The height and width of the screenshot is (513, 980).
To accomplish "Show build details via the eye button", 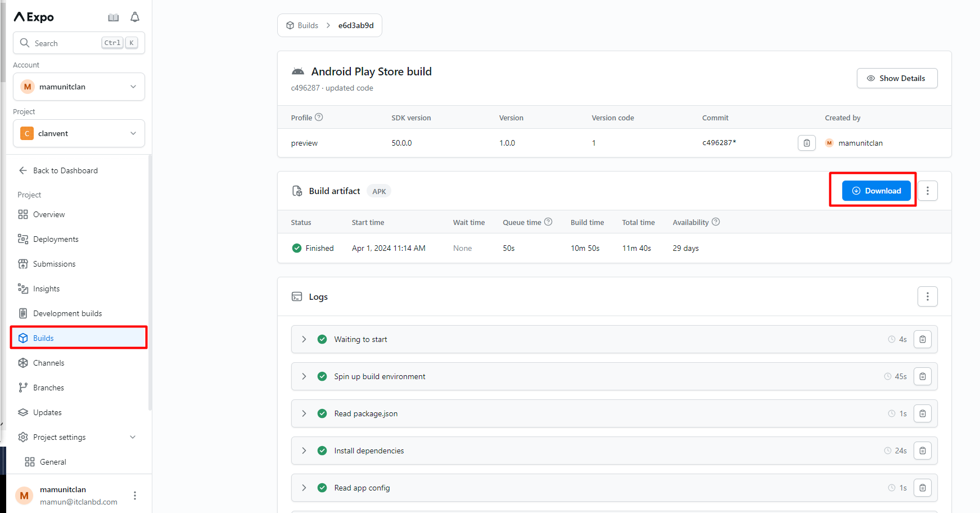I will click(x=896, y=78).
